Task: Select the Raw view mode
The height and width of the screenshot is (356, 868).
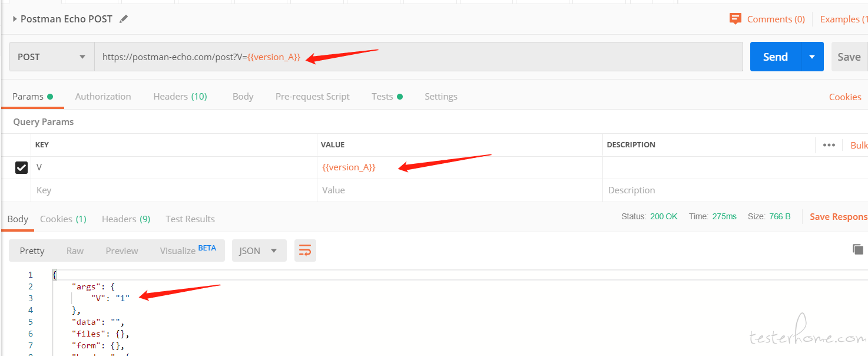Action: tap(75, 250)
